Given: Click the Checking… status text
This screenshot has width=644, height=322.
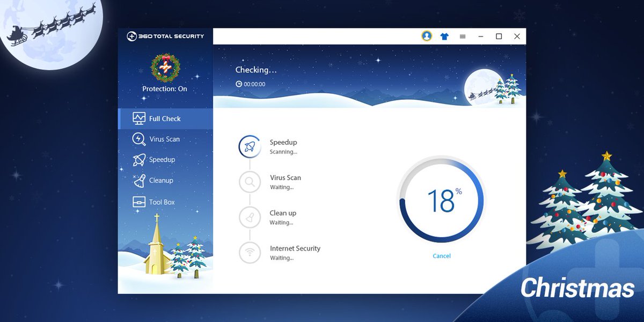Looking at the screenshot, I should tap(256, 70).
